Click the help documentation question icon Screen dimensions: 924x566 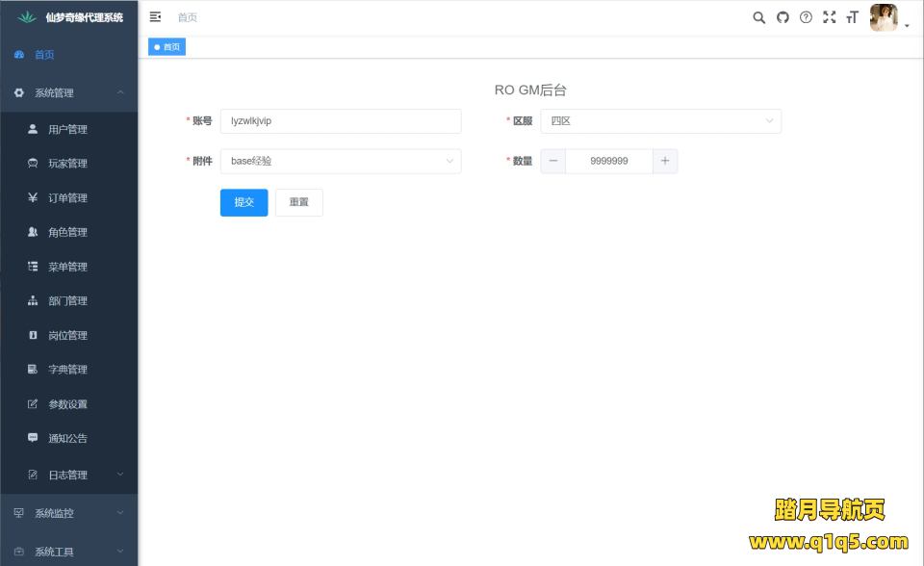point(806,17)
